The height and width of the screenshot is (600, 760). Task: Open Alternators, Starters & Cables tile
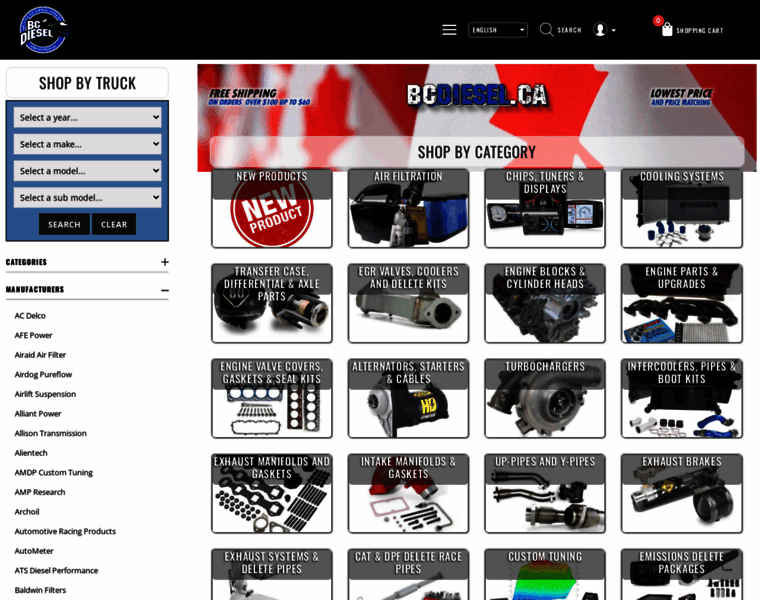click(x=409, y=398)
